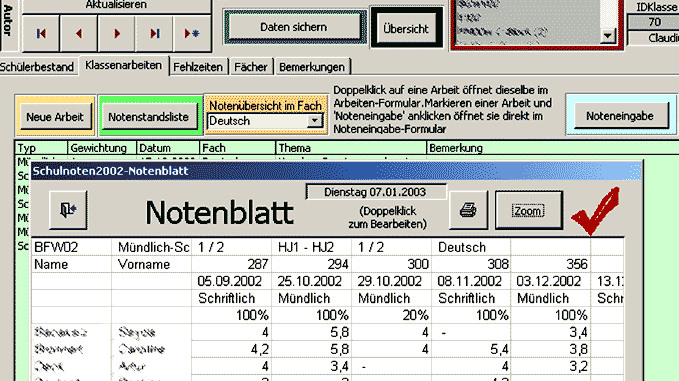Click next record red arrow
This screenshot has height=381, width=679.
click(x=116, y=33)
